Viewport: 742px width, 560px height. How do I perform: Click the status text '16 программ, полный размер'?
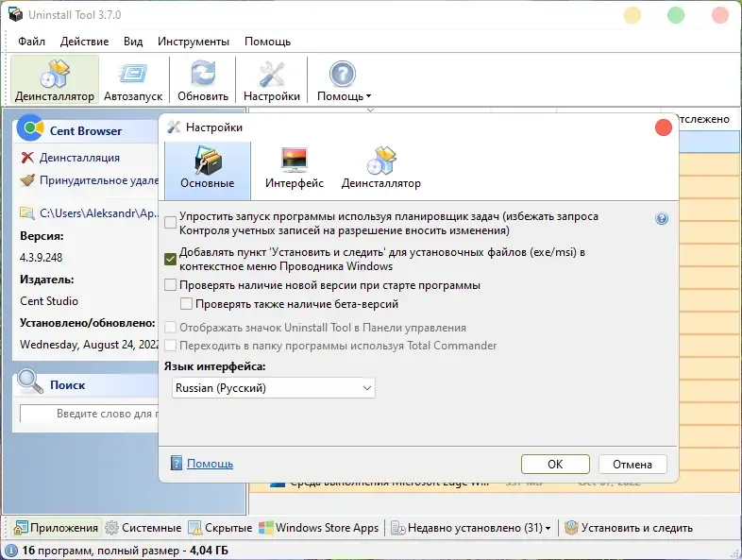(101, 551)
